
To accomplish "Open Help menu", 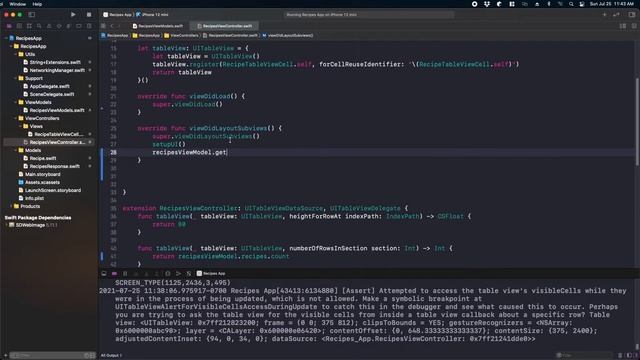I will coord(37,4).
